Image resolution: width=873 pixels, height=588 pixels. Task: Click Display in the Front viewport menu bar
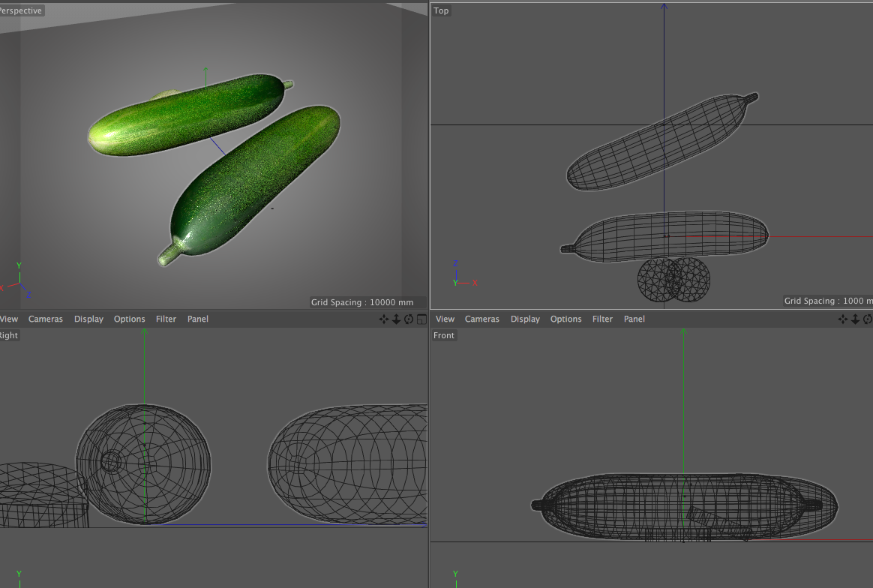525,319
